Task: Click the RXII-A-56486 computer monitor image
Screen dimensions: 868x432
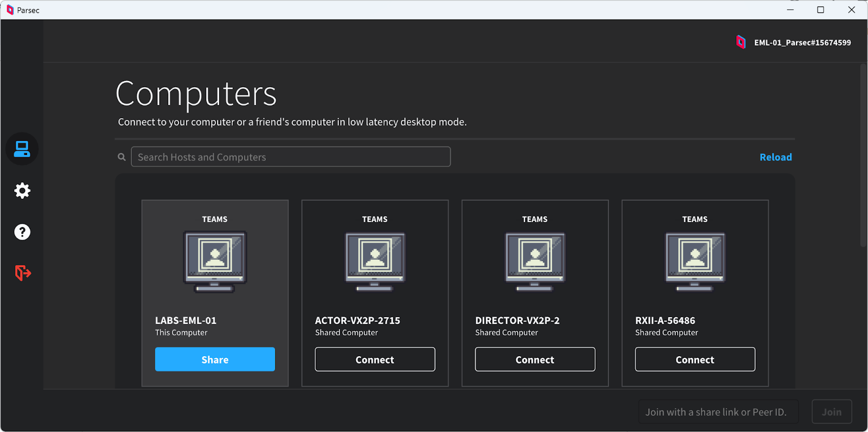Action: pyautogui.click(x=695, y=262)
